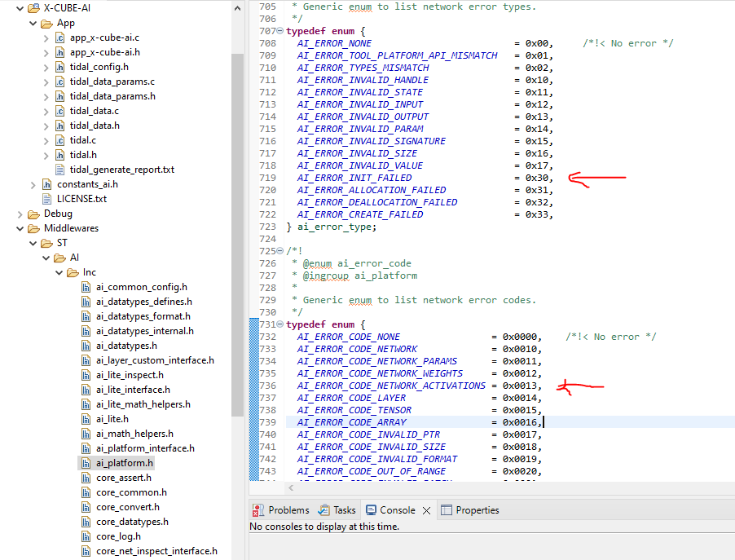Select ai_platform_interface.h file

(x=145, y=448)
